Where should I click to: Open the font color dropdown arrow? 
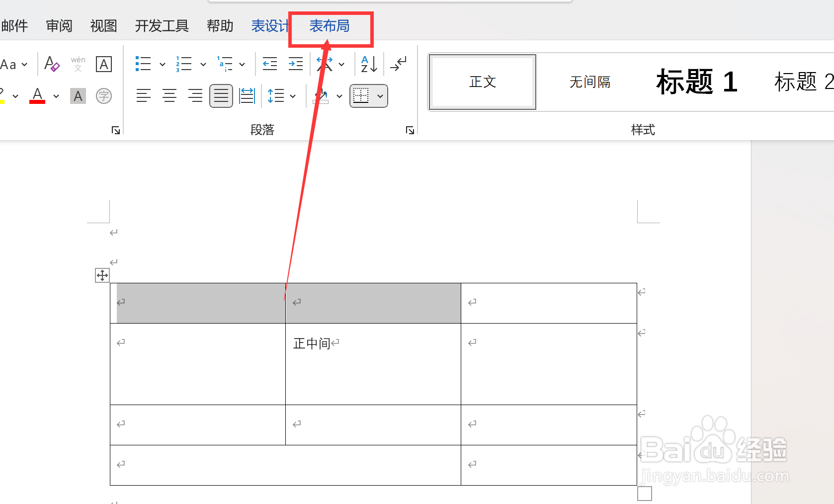click(x=56, y=95)
